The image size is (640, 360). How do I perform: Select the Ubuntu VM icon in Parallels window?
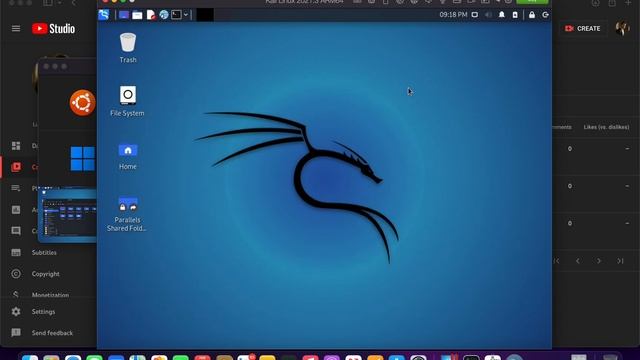point(82,103)
